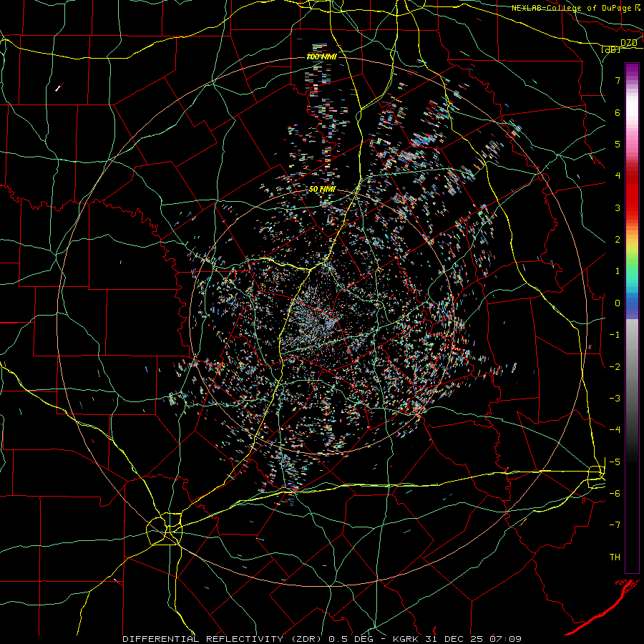Click the -3 value on the scale
644x644 pixels.
point(615,399)
